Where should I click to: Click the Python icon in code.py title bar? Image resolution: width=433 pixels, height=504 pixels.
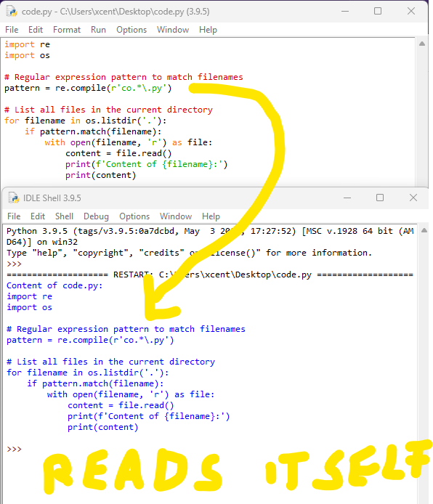[x=12, y=12]
